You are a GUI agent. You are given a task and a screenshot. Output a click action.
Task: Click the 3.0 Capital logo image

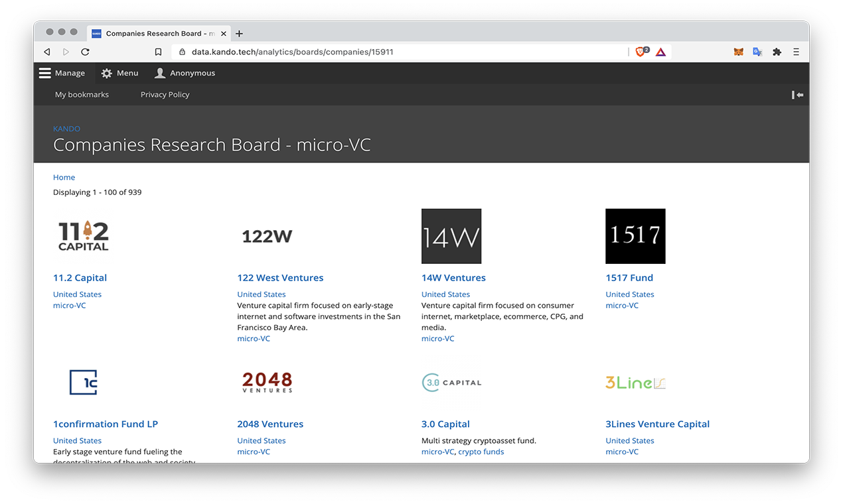point(451,383)
